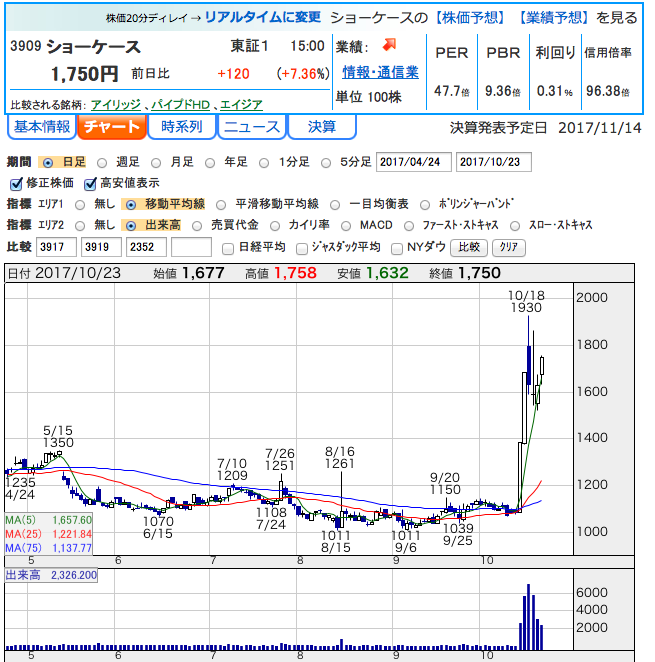Click the 9/20 1150 price label

(445, 483)
